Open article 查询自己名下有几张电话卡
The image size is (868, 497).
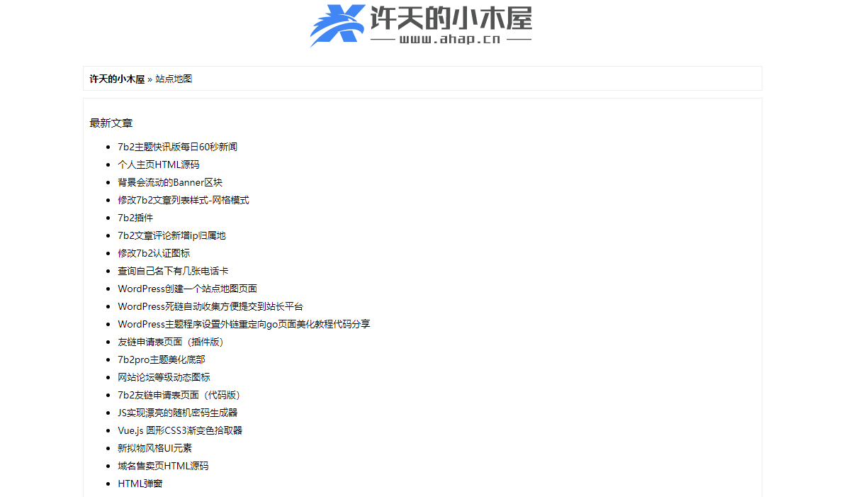[x=173, y=271]
